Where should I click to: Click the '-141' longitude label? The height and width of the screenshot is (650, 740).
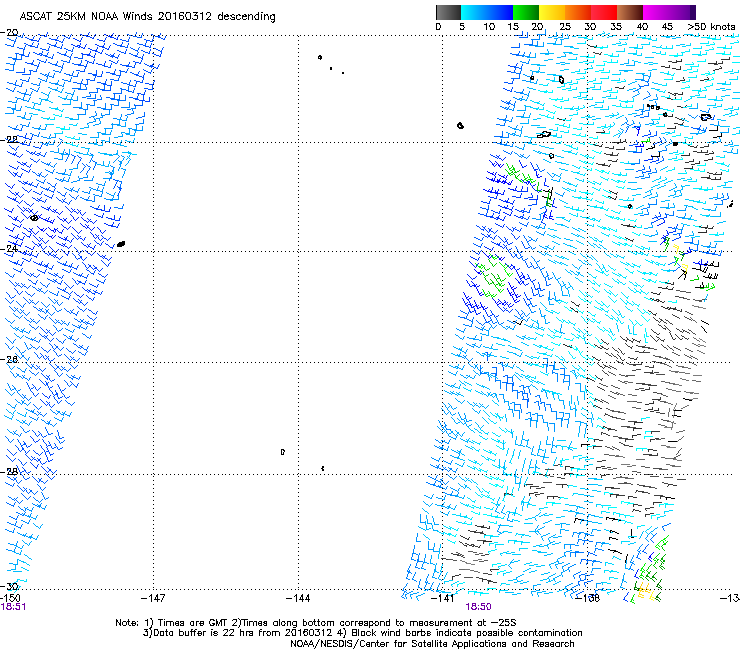(x=443, y=598)
